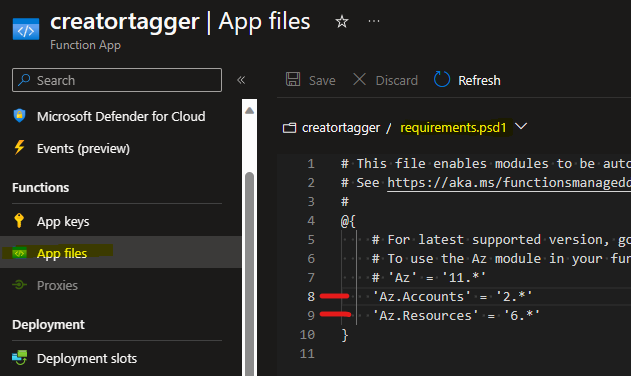Screen dimensions: 631x376
Task: Refresh the app files view
Action: click(467, 80)
